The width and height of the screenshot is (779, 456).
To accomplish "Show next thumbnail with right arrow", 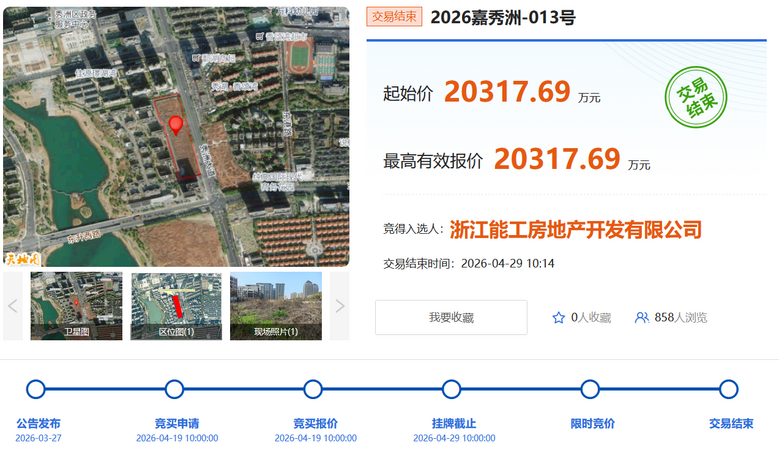I will tap(340, 306).
